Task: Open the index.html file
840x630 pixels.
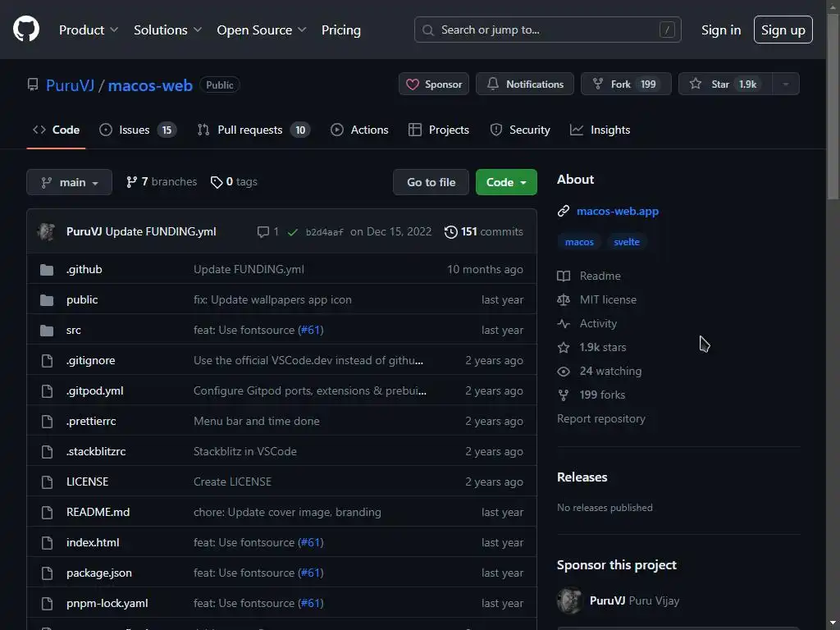Action: [93, 543]
